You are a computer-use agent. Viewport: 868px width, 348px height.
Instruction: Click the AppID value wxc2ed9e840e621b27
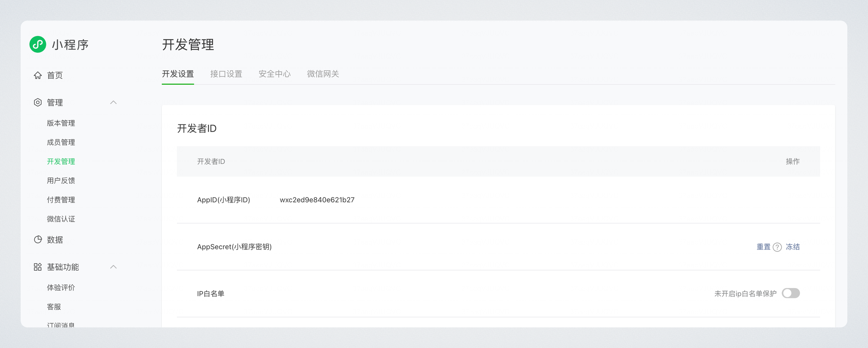[x=317, y=200]
